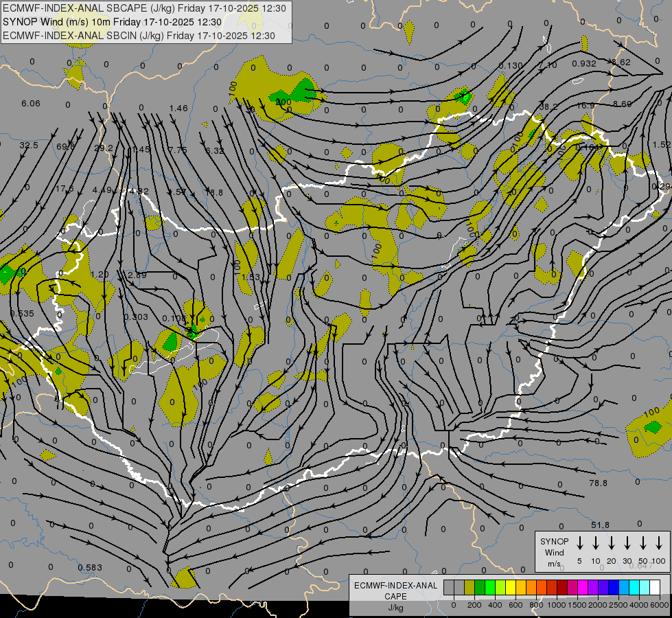Click the map value 0.303
The height and width of the screenshot is (618, 672).
click(137, 317)
